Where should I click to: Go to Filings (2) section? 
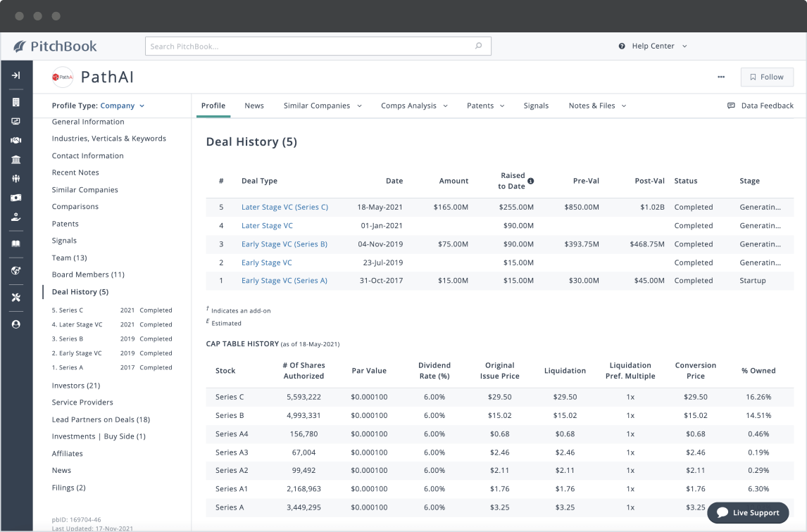click(x=69, y=487)
